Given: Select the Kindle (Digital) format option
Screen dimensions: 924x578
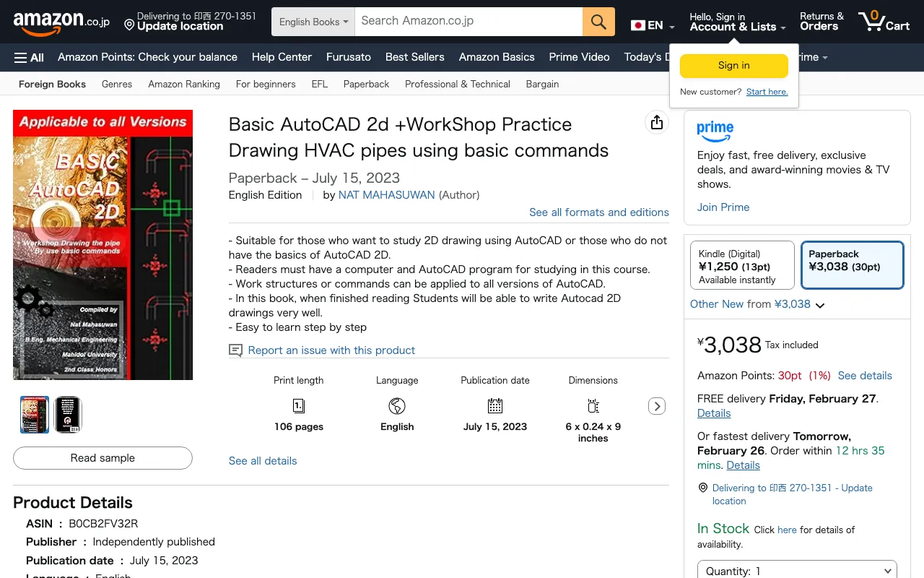Looking at the screenshot, I should click(x=742, y=265).
